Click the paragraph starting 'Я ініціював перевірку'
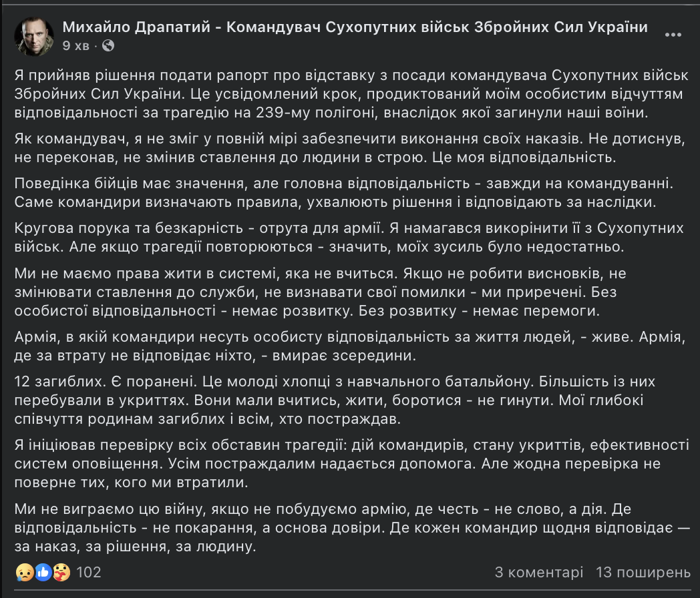Image resolution: width=700 pixels, height=598 pixels. tap(352, 464)
